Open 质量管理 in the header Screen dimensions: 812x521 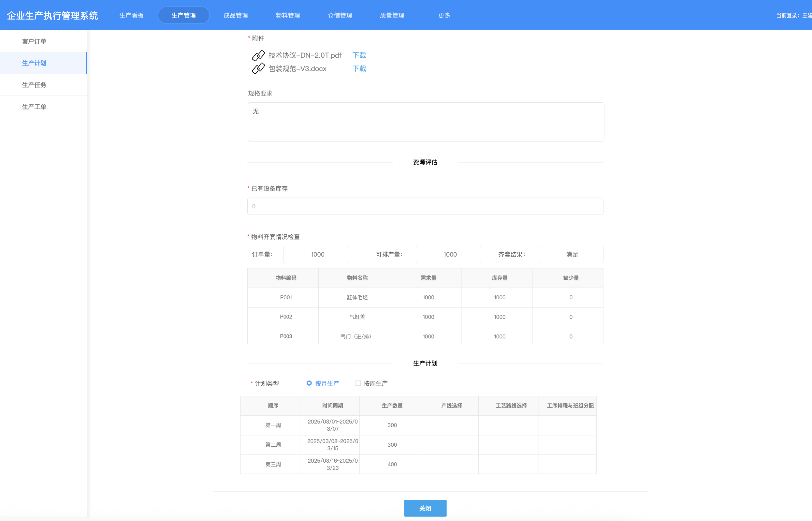392,16
